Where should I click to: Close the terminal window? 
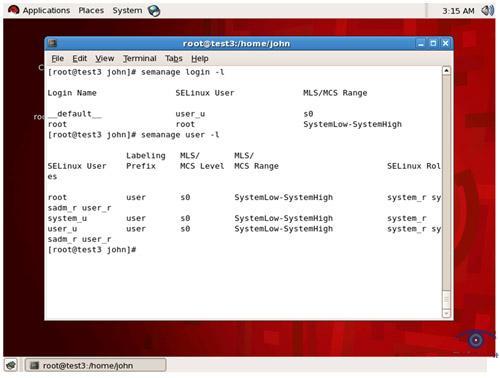445,43
